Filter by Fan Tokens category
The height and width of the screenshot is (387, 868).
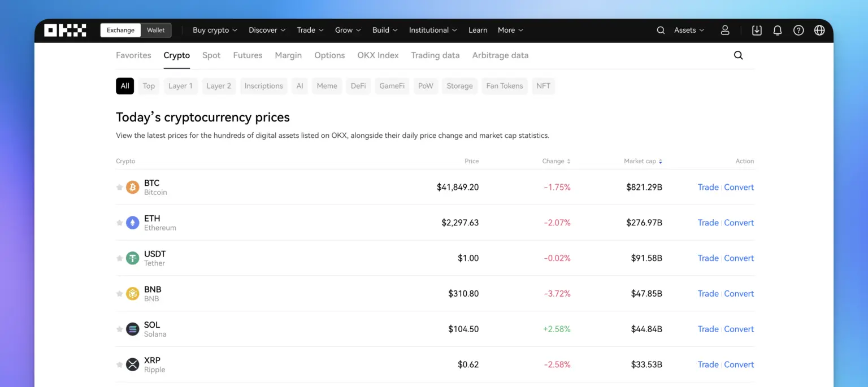(505, 86)
